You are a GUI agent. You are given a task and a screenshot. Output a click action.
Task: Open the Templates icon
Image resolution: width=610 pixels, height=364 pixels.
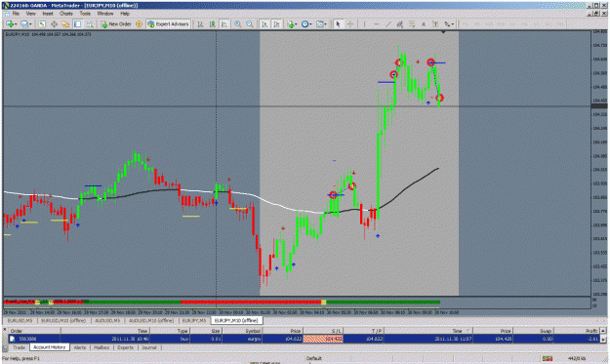[x=320, y=24]
